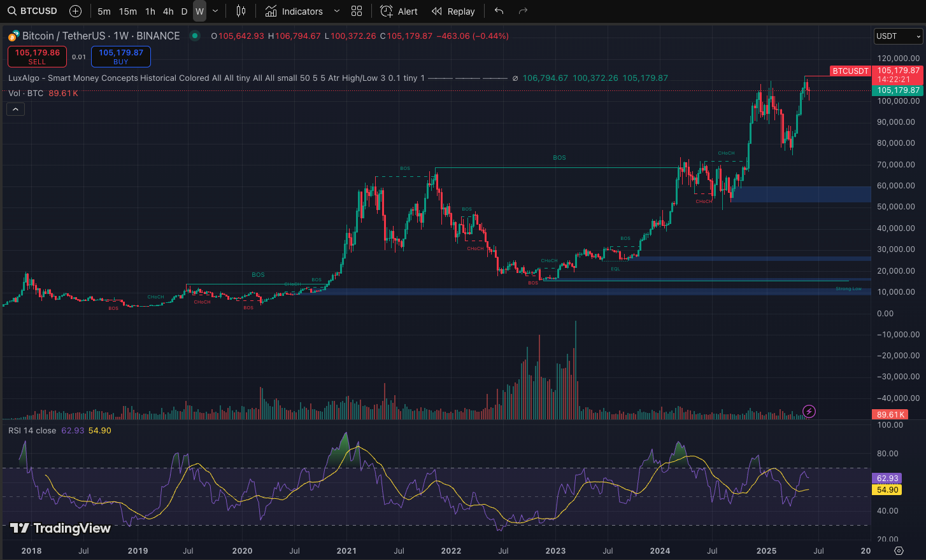Image resolution: width=926 pixels, height=560 pixels.
Task: Click the BUY 105,179.87 button
Action: click(121, 57)
